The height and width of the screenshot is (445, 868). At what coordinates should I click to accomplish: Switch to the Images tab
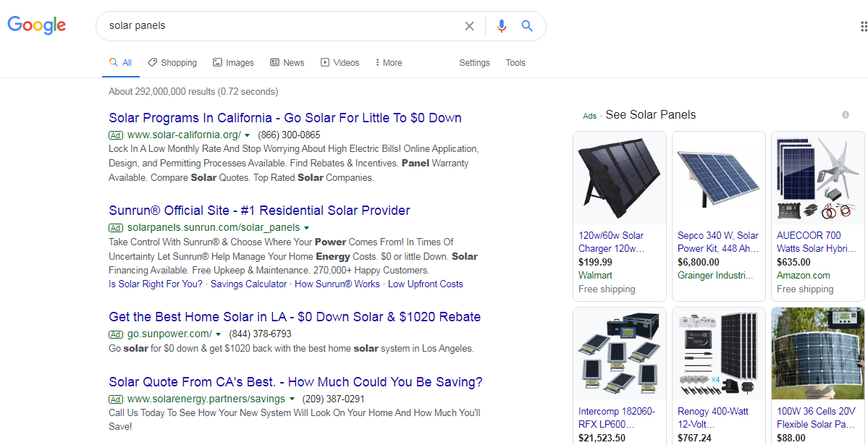pyautogui.click(x=233, y=62)
